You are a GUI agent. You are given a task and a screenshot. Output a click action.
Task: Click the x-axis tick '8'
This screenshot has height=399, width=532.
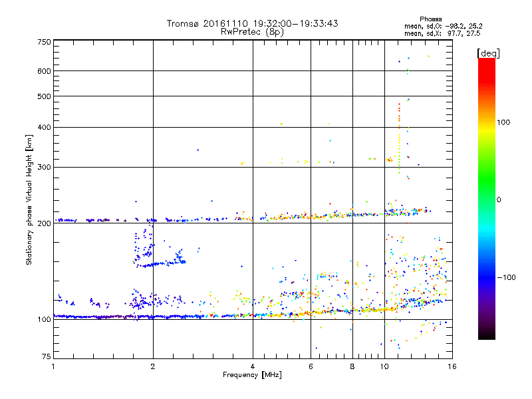[x=352, y=366]
